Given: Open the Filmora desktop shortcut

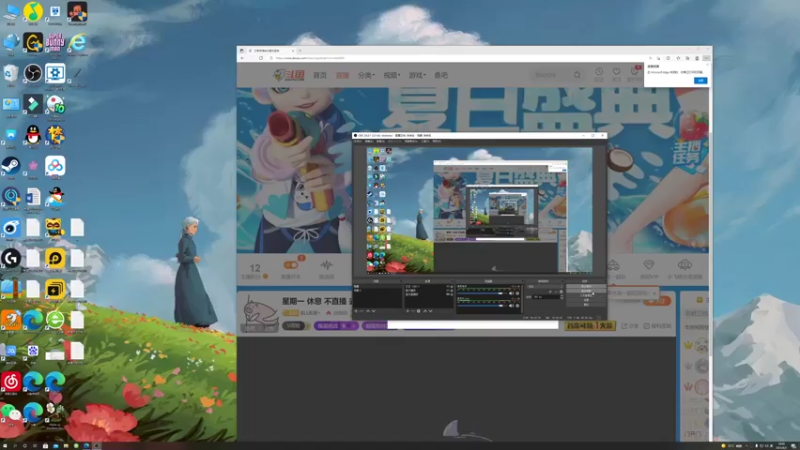Looking at the screenshot, I should tap(33, 104).
